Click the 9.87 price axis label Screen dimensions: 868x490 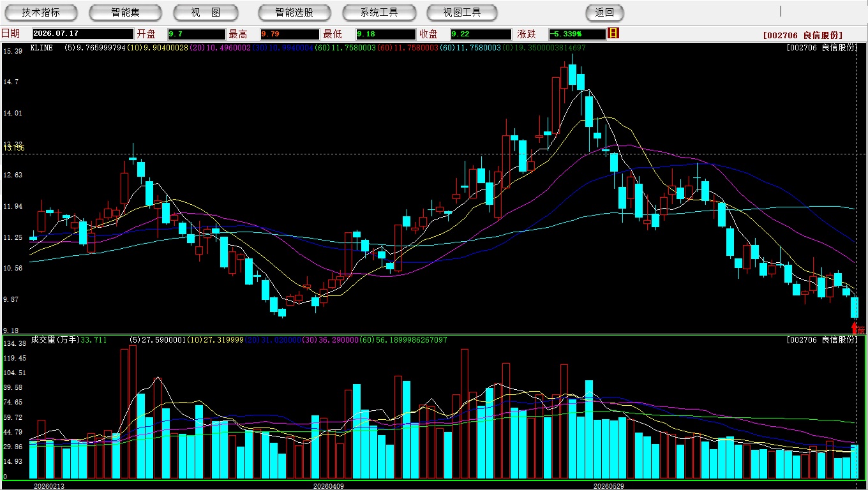(10, 299)
